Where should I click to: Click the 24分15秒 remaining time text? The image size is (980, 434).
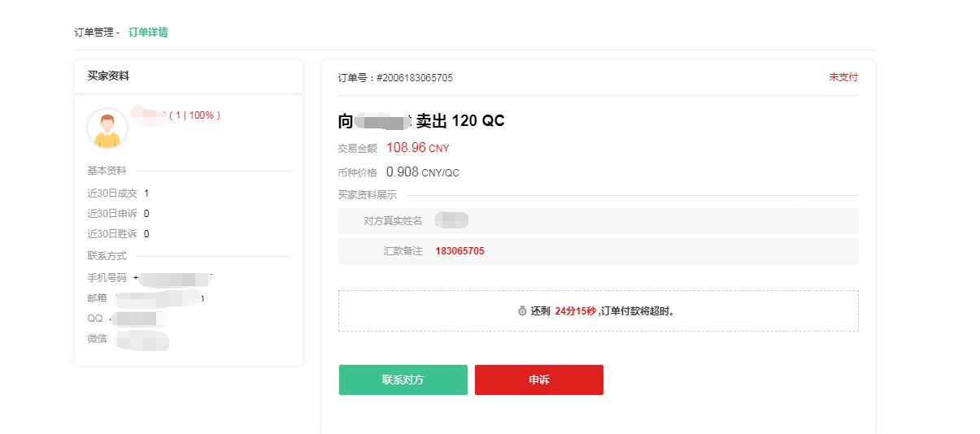(576, 311)
